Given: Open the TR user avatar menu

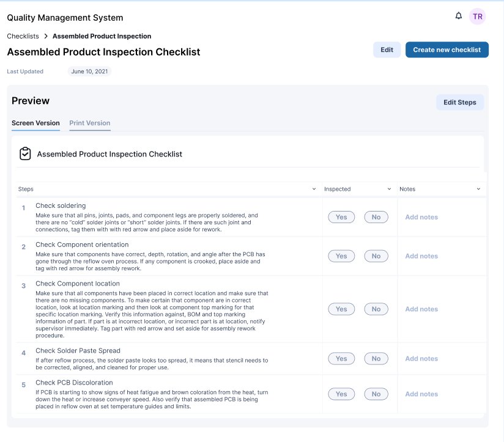Looking at the screenshot, I should (x=477, y=17).
